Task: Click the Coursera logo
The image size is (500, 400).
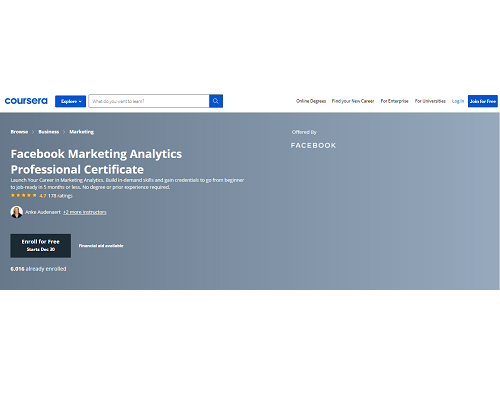Action: click(x=26, y=101)
